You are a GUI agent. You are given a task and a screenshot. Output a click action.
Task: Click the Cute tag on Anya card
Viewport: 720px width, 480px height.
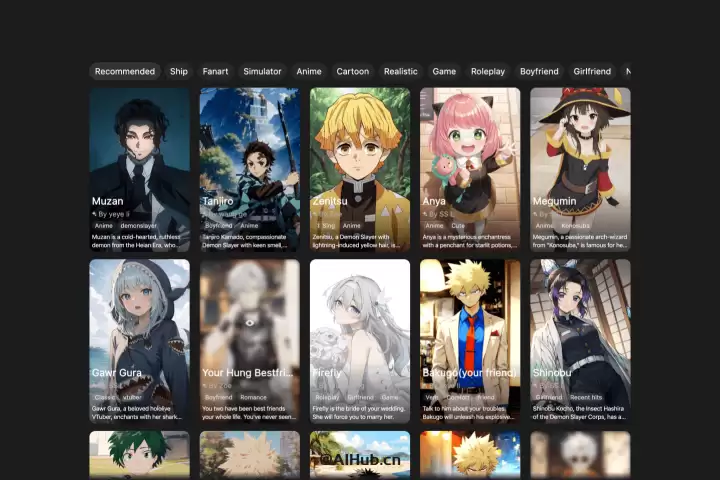pyautogui.click(x=458, y=226)
